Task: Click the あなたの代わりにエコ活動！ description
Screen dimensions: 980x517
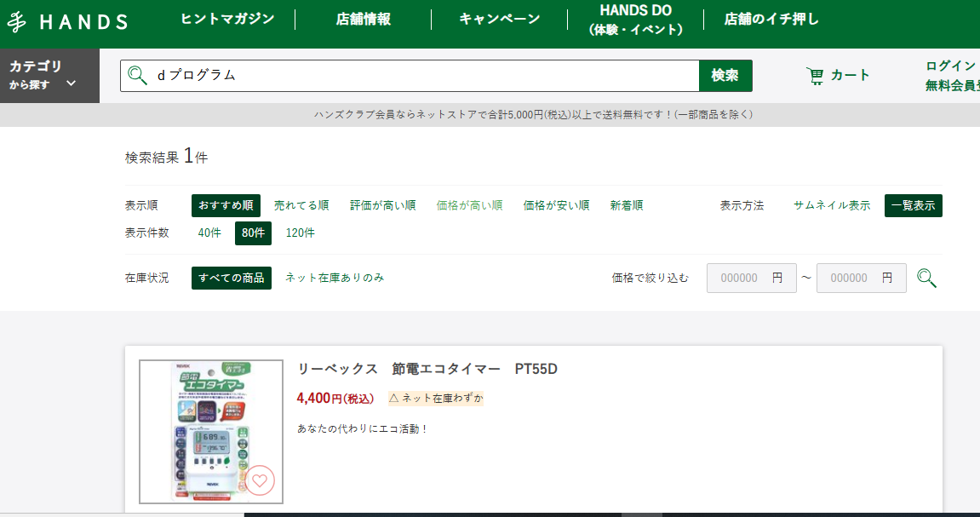Action: pos(363,429)
